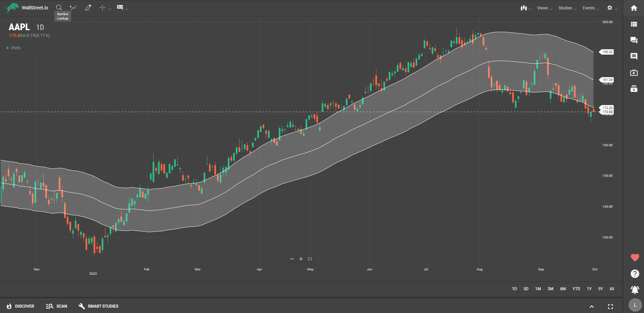Open help via question mark icon
This screenshot has width=644, height=313.
click(x=635, y=274)
